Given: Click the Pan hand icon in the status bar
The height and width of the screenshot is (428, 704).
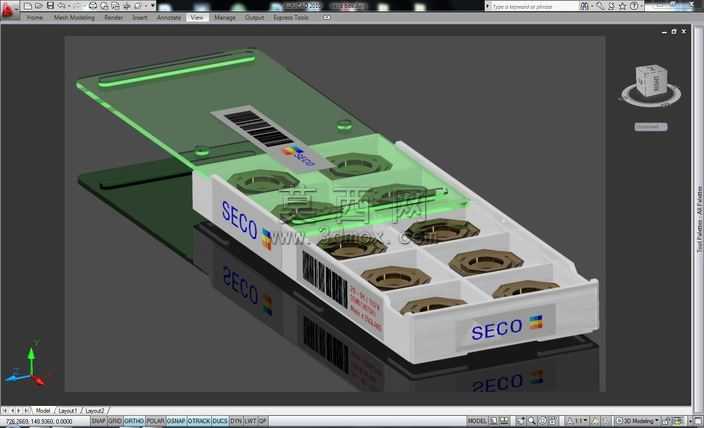Looking at the screenshot, I should tap(520, 421).
